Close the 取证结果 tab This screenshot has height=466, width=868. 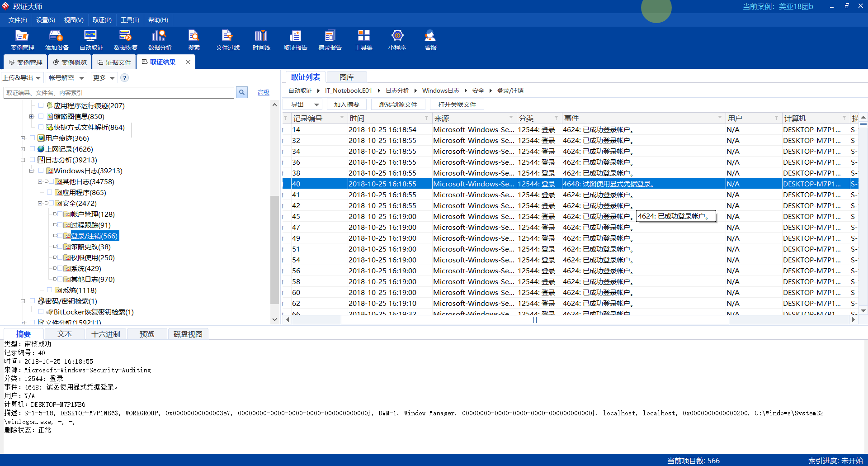click(188, 62)
